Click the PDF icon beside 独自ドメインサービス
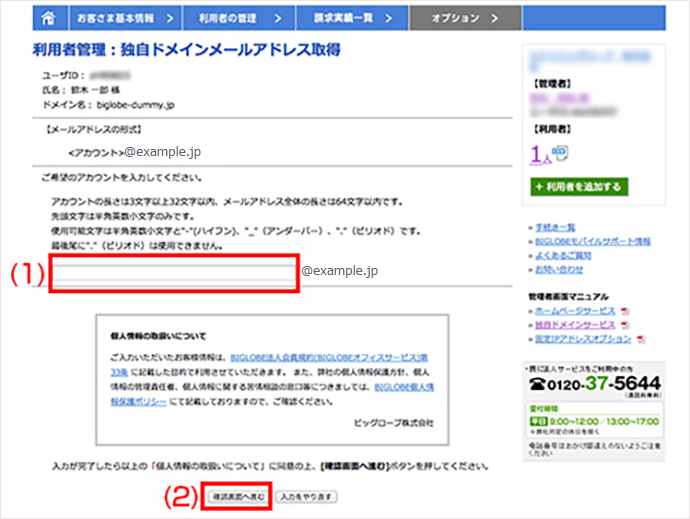Screen dimensions: 690x519 [x=625, y=326]
